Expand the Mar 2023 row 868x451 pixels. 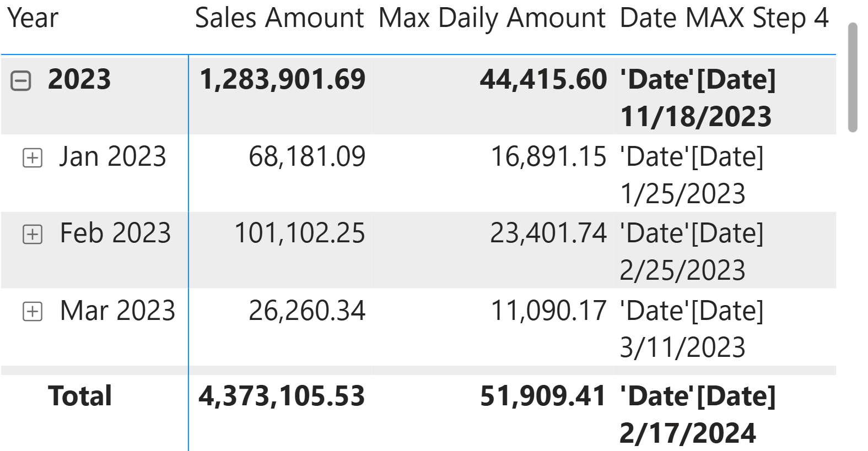(x=33, y=312)
